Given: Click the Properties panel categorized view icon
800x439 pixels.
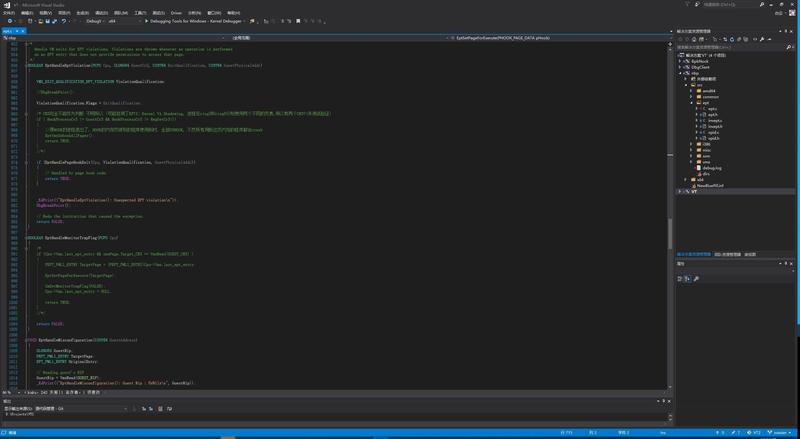Looking at the screenshot, I should click(680, 279).
